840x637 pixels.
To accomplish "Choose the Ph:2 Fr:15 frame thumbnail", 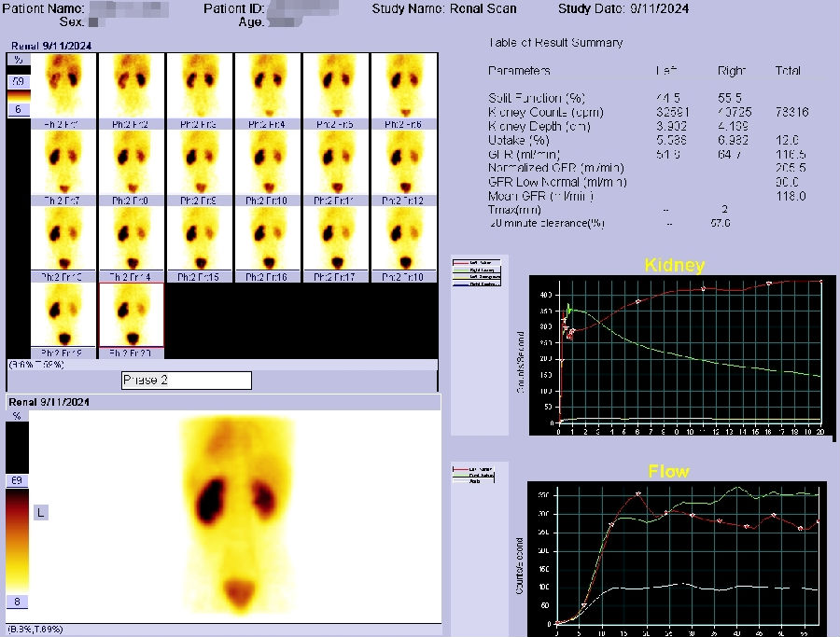I will (199, 240).
